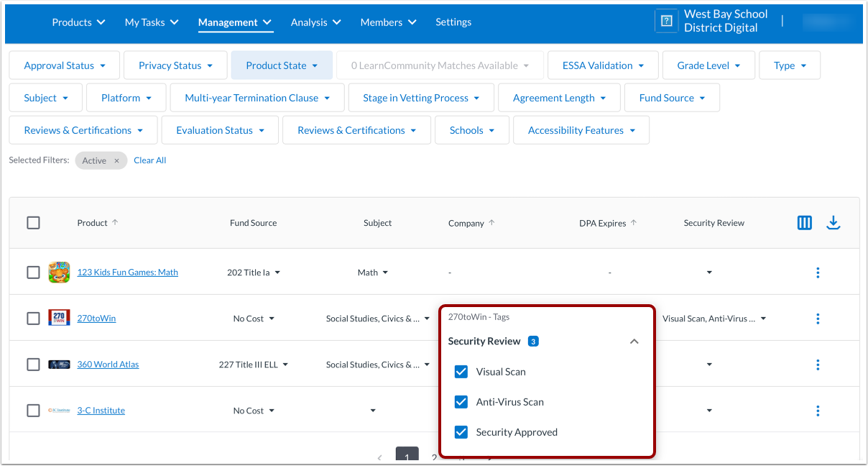Open the Analysis menu
The image size is (868, 466).
click(x=315, y=22)
